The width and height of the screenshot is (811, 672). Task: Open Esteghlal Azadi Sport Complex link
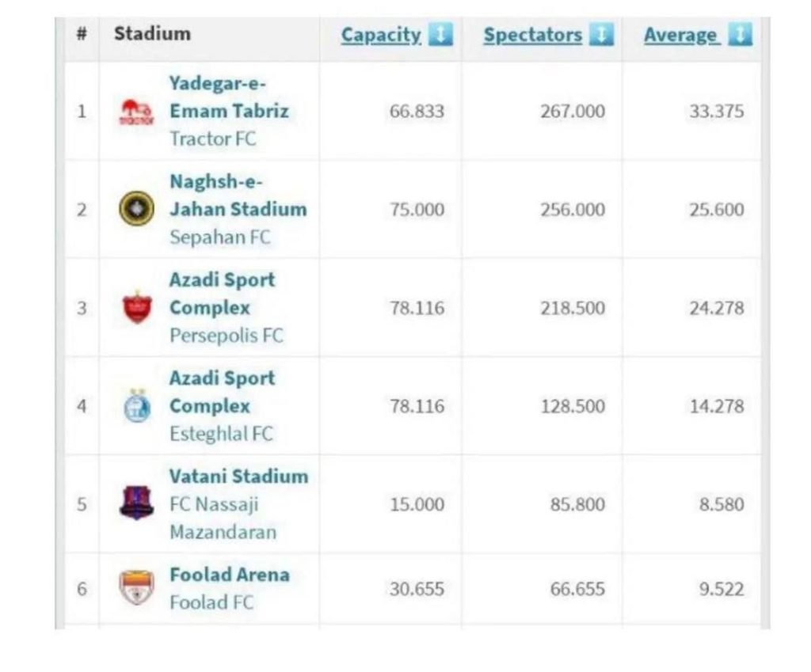coord(222,392)
